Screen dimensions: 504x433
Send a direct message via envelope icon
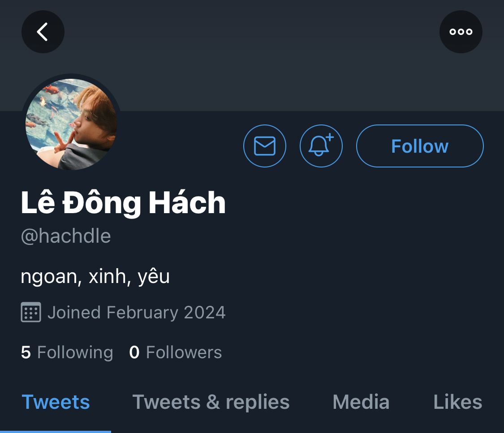point(265,146)
